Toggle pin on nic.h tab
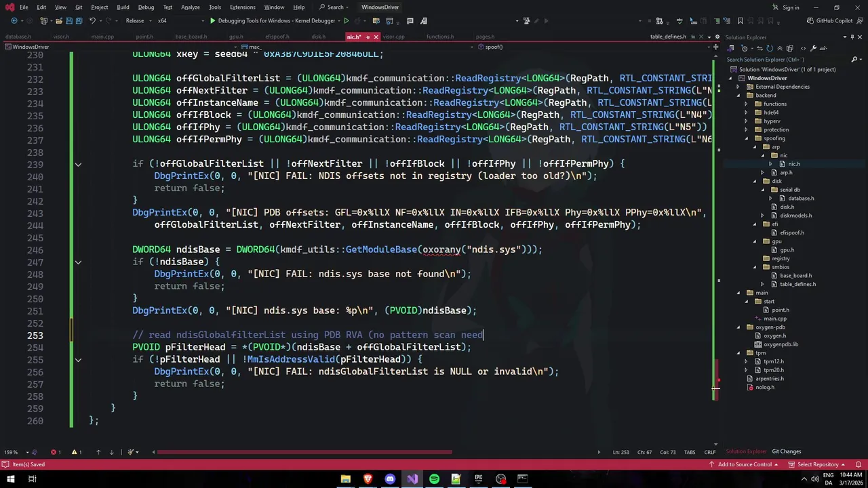This screenshot has height=488, width=868. pos(368,37)
